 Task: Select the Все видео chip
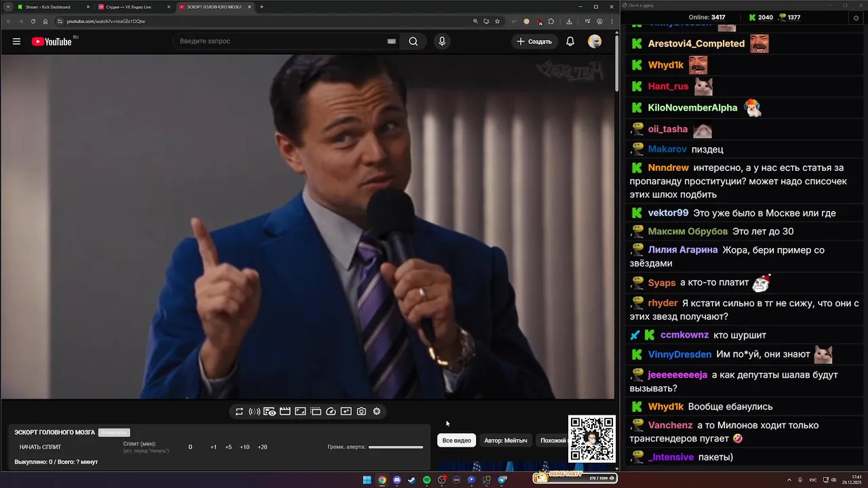(x=456, y=441)
